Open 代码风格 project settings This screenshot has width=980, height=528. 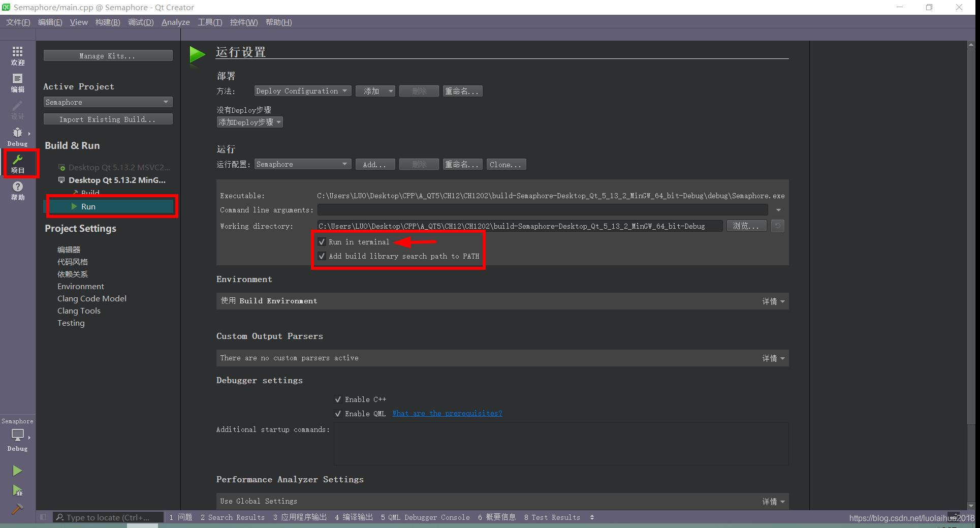tap(73, 262)
